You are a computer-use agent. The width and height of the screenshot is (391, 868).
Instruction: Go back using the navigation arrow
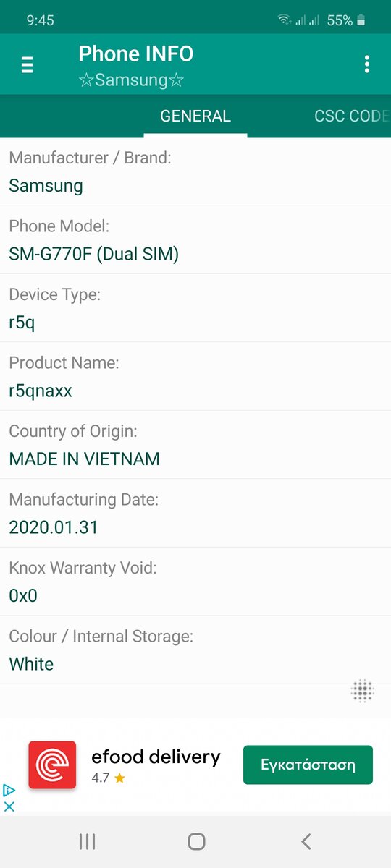(306, 841)
